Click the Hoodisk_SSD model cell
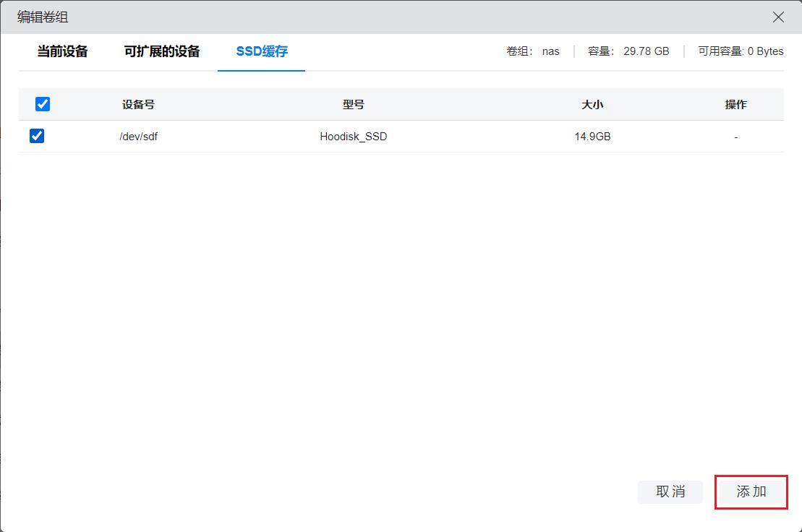This screenshot has width=802, height=532. tap(353, 136)
